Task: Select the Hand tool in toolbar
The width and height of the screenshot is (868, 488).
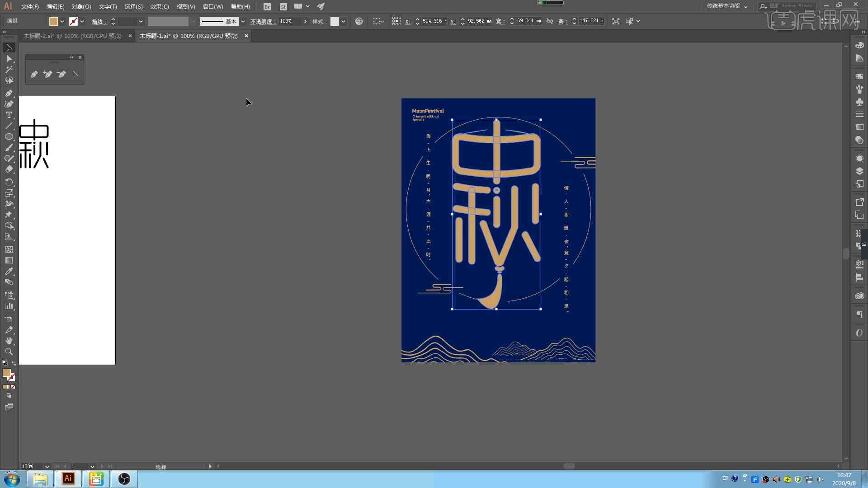Action: point(8,341)
